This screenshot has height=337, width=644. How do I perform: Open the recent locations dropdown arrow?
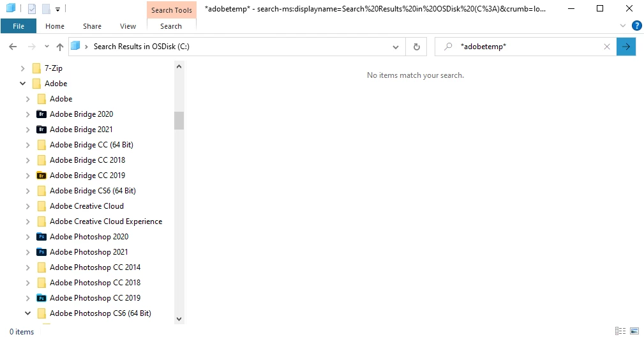point(47,47)
